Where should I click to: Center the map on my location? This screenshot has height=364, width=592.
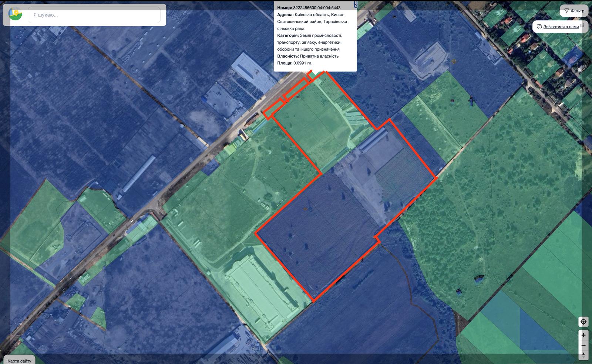583,322
